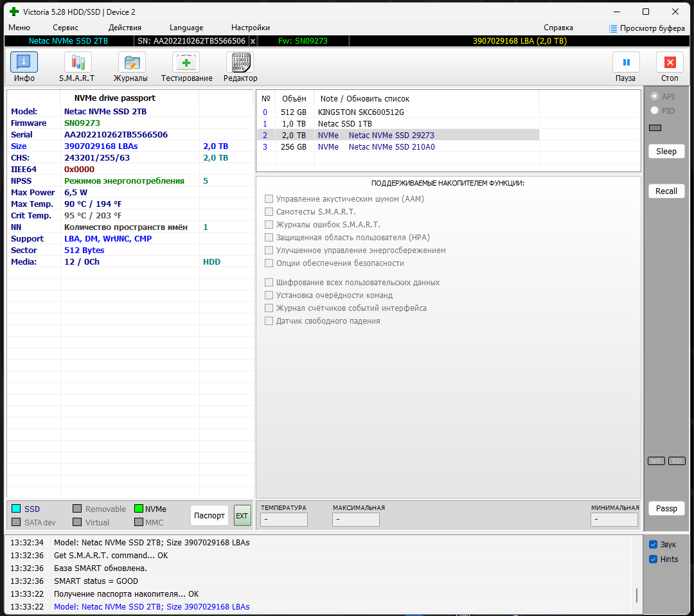
Task: Open the Language menu
Action: (186, 28)
